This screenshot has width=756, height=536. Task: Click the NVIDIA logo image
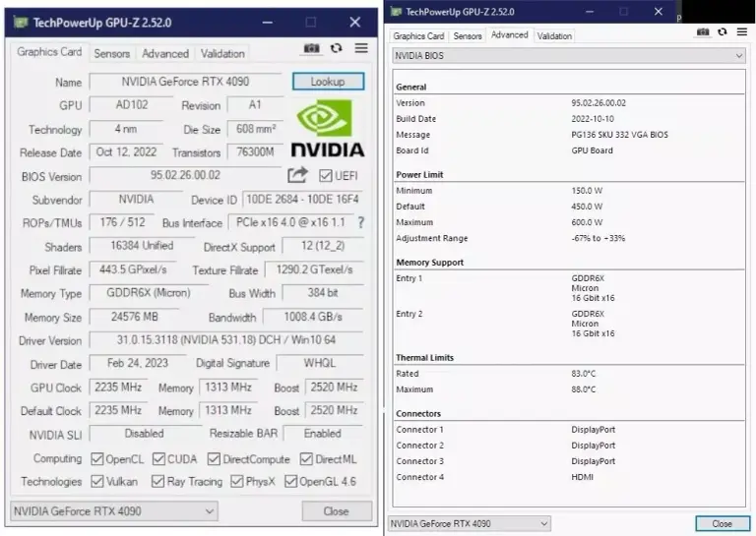click(328, 128)
